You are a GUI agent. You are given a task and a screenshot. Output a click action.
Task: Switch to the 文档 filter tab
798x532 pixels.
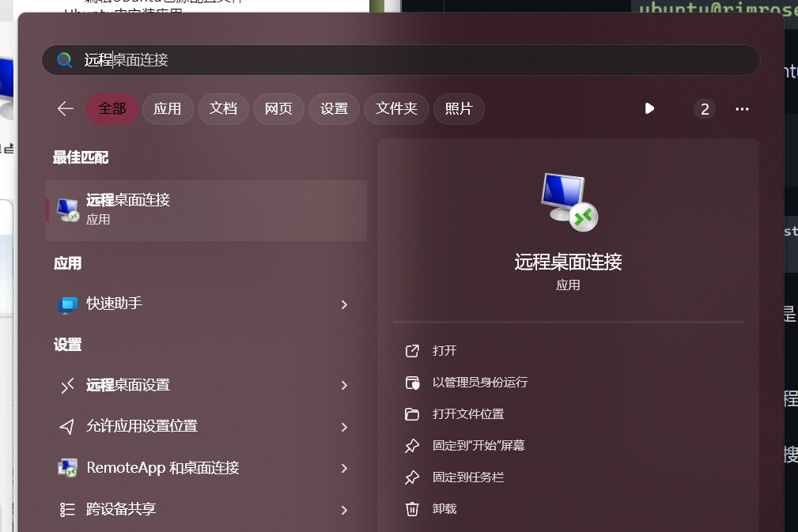click(223, 109)
